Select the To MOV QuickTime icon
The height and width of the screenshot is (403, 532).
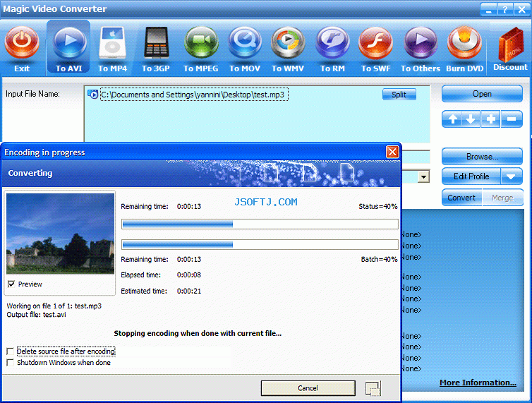245,43
